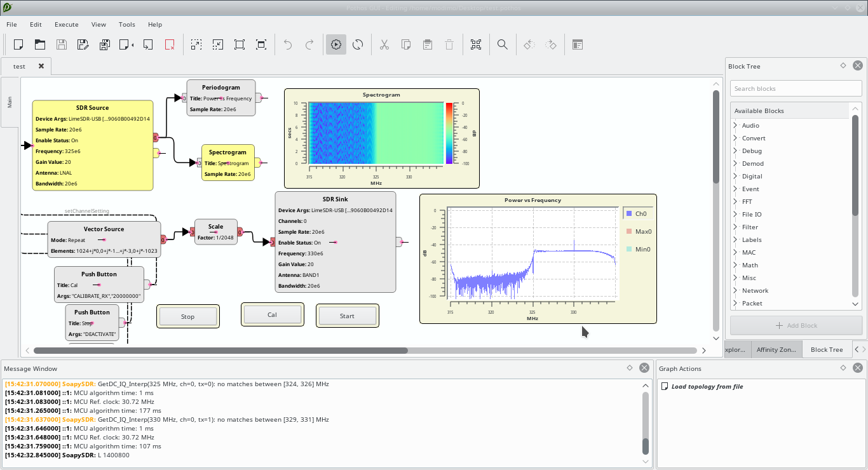Click the re-evaluate circular arrows icon
Viewport: 868px width, 470px height.
pyautogui.click(x=358, y=44)
